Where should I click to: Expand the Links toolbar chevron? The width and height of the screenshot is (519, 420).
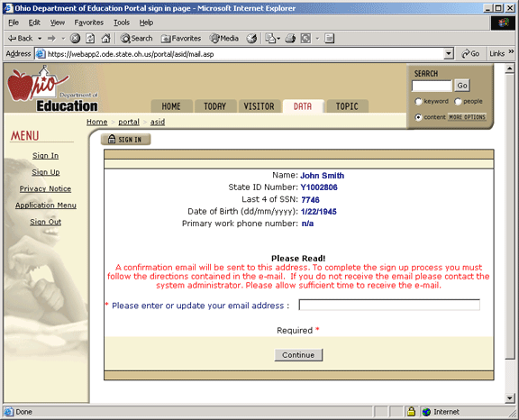pyautogui.click(x=511, y=51)
